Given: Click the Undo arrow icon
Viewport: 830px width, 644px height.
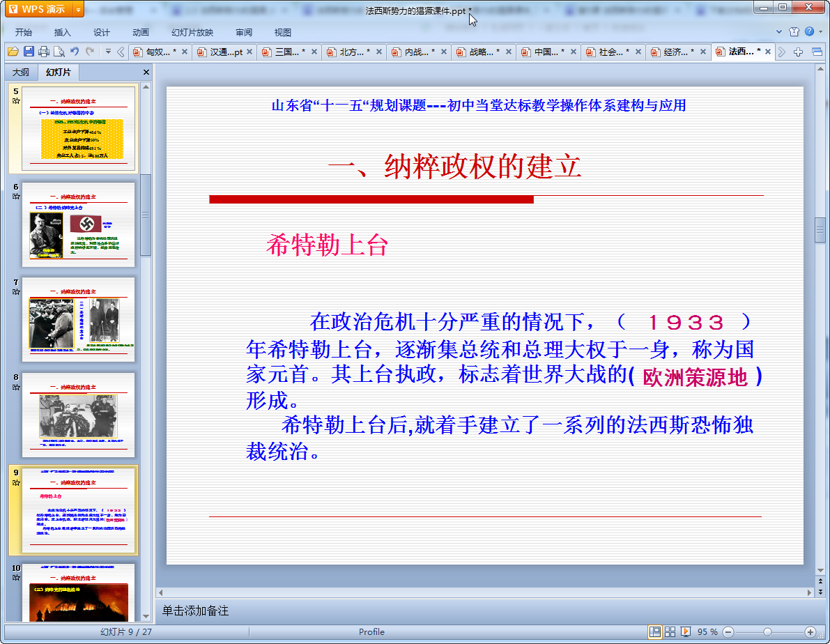Looking at the screenshot, I should pos(75,52).
